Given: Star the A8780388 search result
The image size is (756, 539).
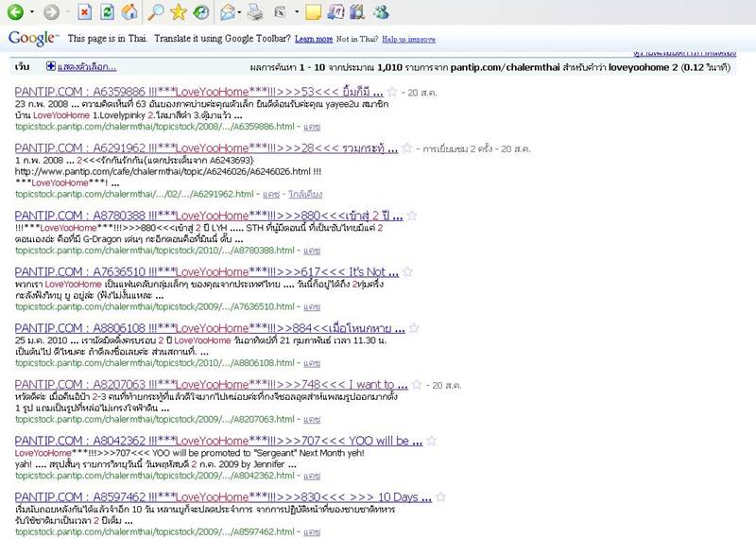Looking at the screenshot, I should [x=412, y=216].
